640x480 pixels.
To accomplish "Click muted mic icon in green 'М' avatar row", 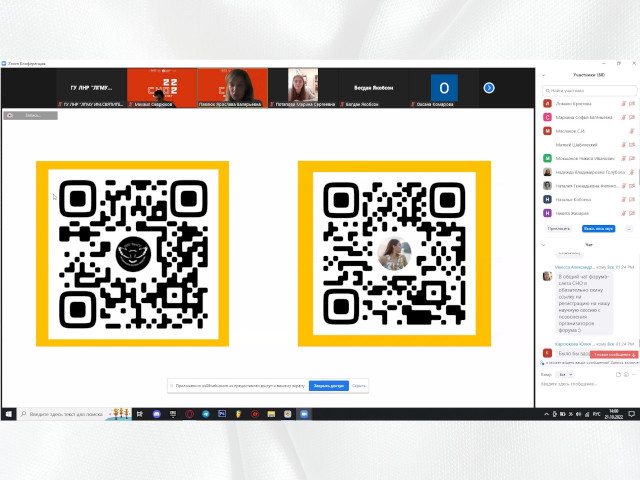I will click(x=624, y=158).
